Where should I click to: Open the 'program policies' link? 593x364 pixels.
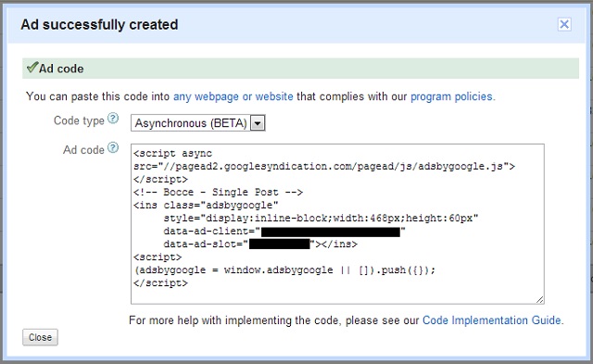(451, 96)
